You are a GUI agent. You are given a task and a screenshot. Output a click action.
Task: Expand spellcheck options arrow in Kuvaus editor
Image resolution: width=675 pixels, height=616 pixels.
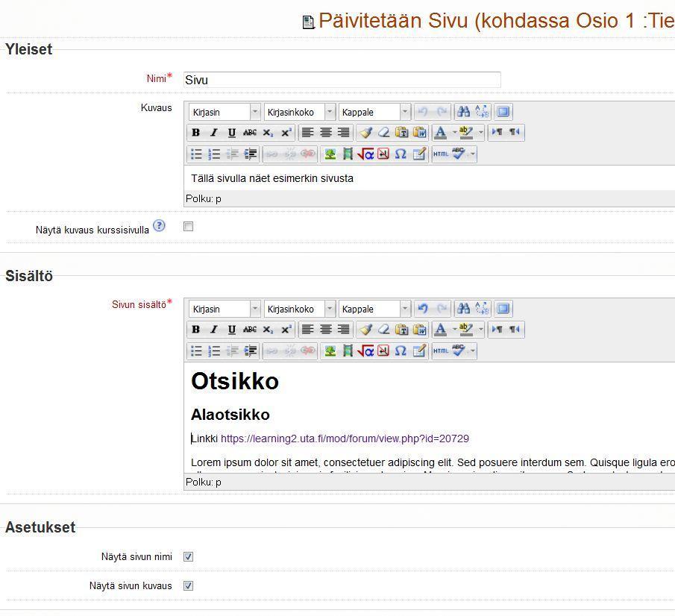pyautogui.click(x=473, y=154)
